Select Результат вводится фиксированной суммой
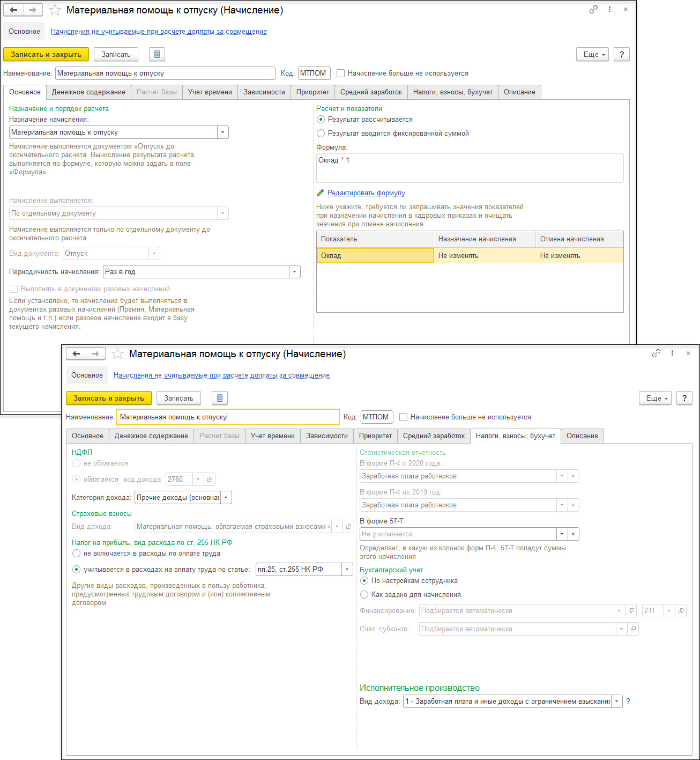This screenshot has width=700, height=760. coord(321,133)
